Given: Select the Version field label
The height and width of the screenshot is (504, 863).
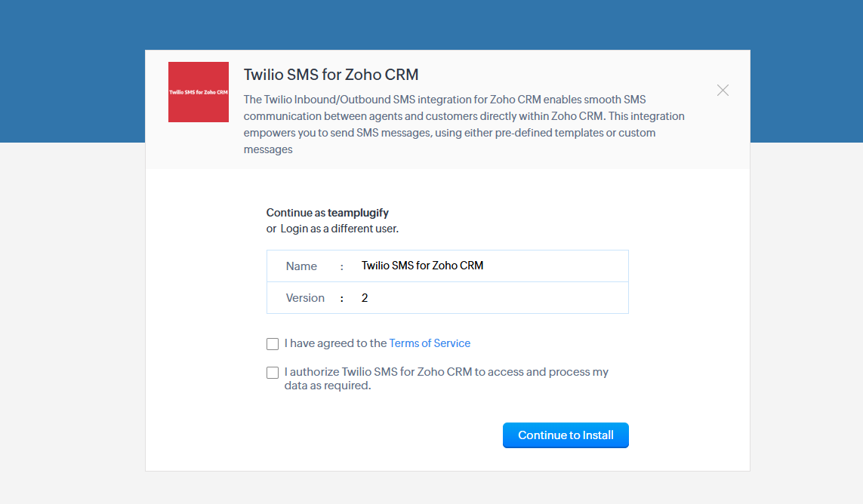Looking at the screenshot, I should (x=305, y=298).
